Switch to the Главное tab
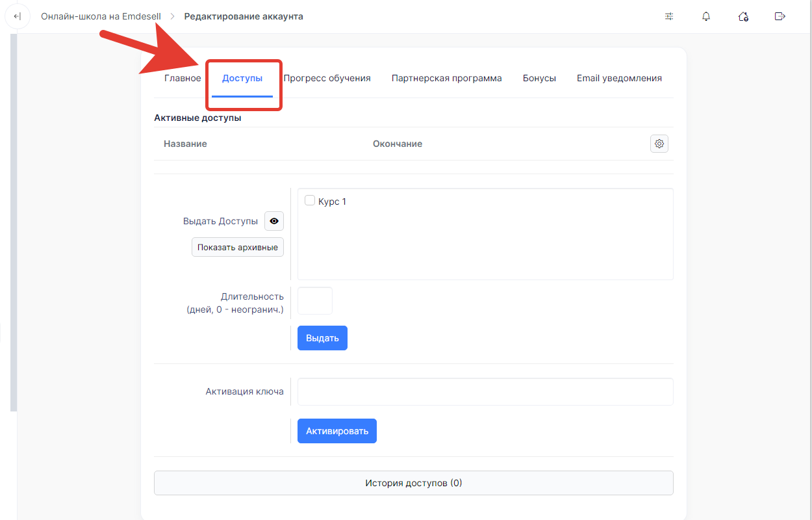The height and width of the screenshot is (520, 812). (x=183, y=78)
